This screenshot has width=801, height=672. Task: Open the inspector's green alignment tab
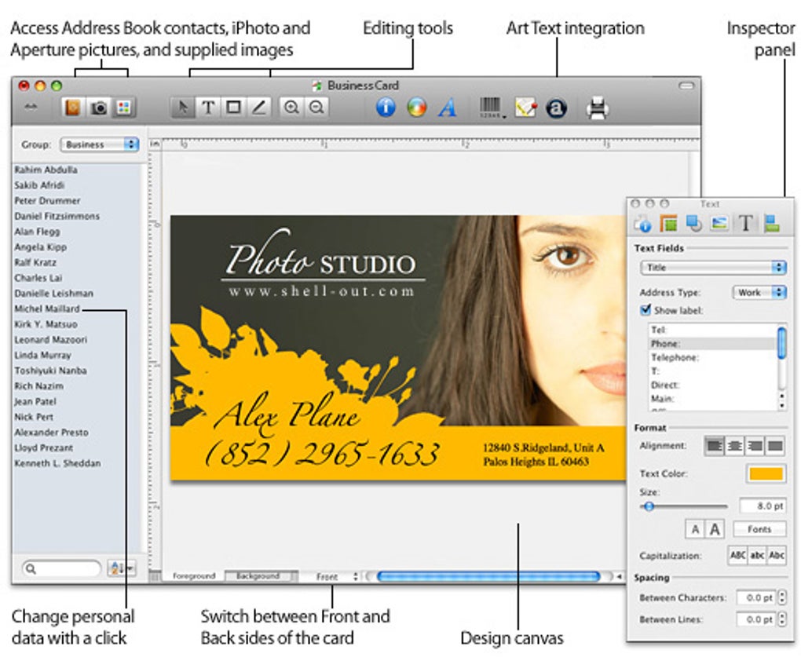[x=771, y=224]
